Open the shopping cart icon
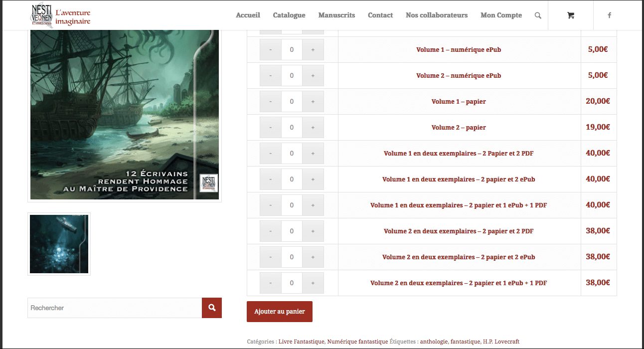The width and height of the screenshot is (644, 349). (x=571, y=15)
